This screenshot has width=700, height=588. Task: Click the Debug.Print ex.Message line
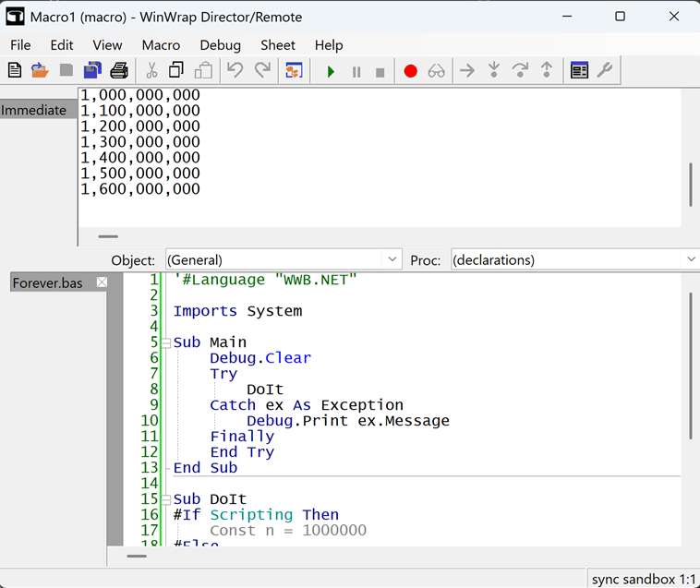pyautogui.click(x=348, y=420)
